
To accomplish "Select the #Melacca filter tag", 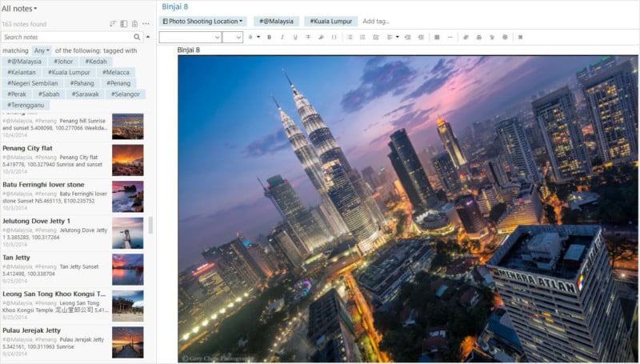I will pyautogui.click(x=116, y=72).
